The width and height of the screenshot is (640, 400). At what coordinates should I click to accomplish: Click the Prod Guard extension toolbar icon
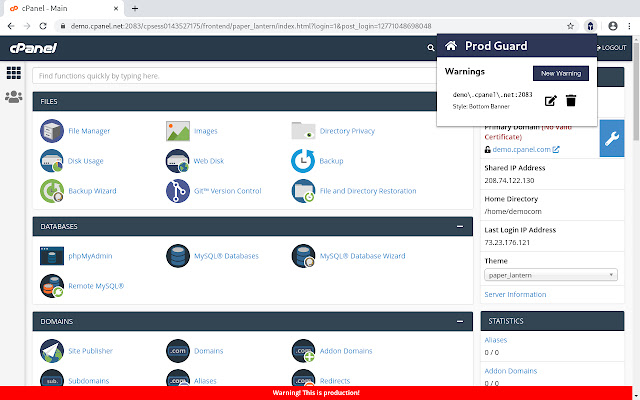coord(590,26)
